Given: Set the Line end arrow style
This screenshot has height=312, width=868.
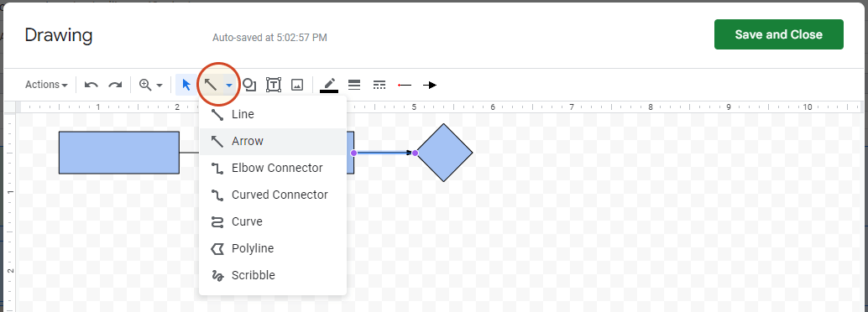Looking at the screenshot, I should [430, 85].
